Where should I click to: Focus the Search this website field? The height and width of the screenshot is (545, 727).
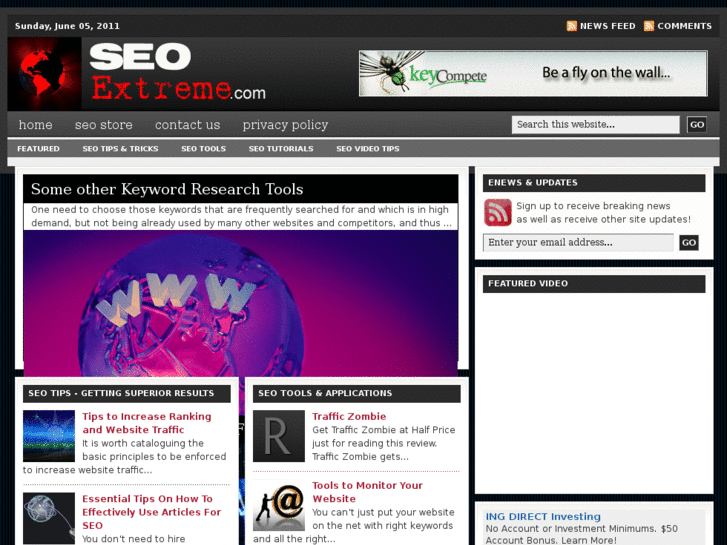[x=596, y=125]
